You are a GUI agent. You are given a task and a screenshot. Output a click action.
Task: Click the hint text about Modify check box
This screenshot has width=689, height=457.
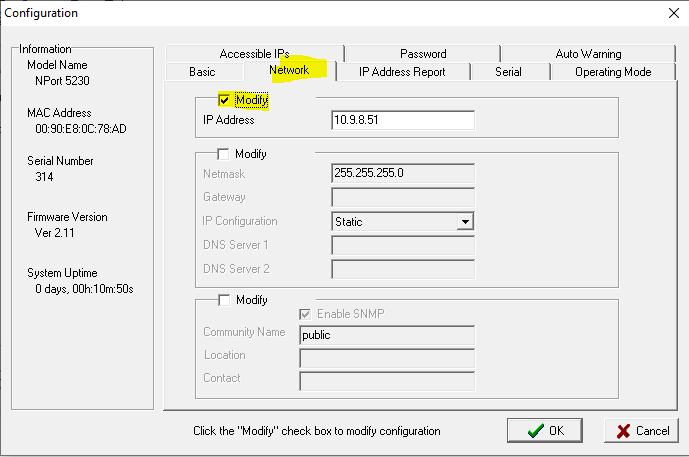(317, 431)
